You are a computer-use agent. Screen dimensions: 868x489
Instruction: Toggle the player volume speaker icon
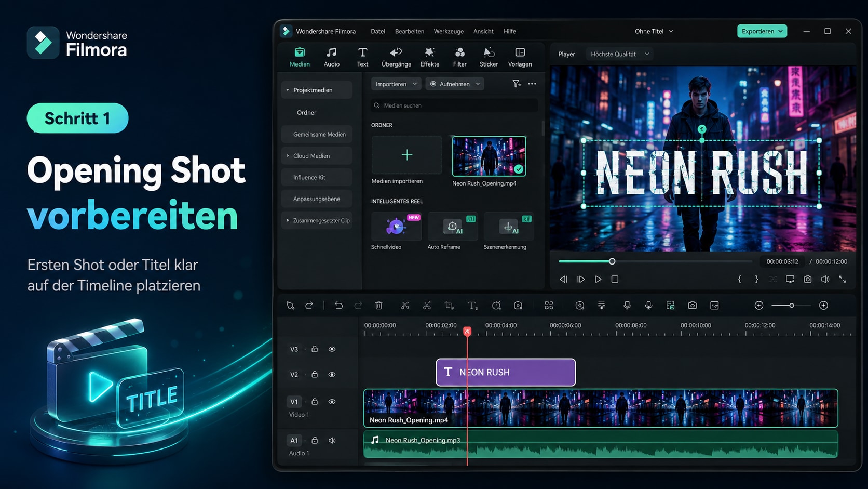coord(825,279)
